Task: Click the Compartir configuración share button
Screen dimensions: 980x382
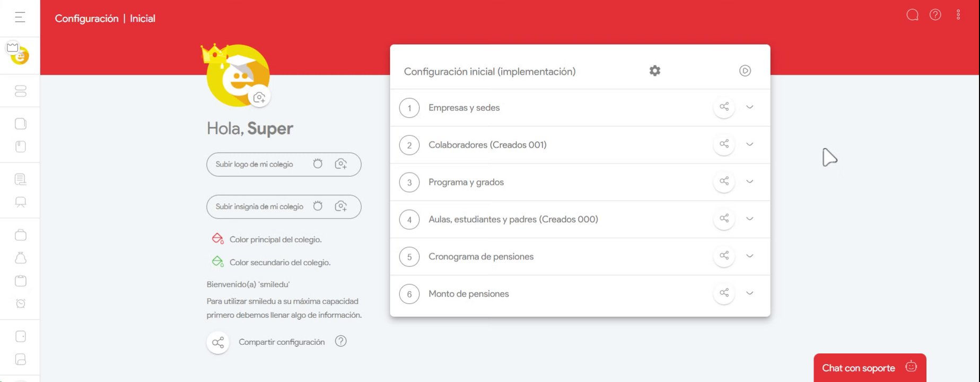Action: (218, 342)
